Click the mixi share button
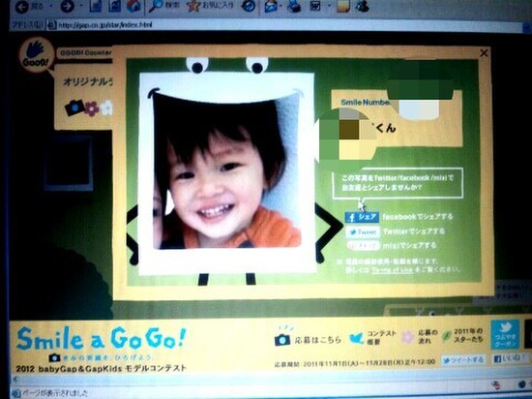The width and height of the screenshot is (532, 399). (363, 246)
